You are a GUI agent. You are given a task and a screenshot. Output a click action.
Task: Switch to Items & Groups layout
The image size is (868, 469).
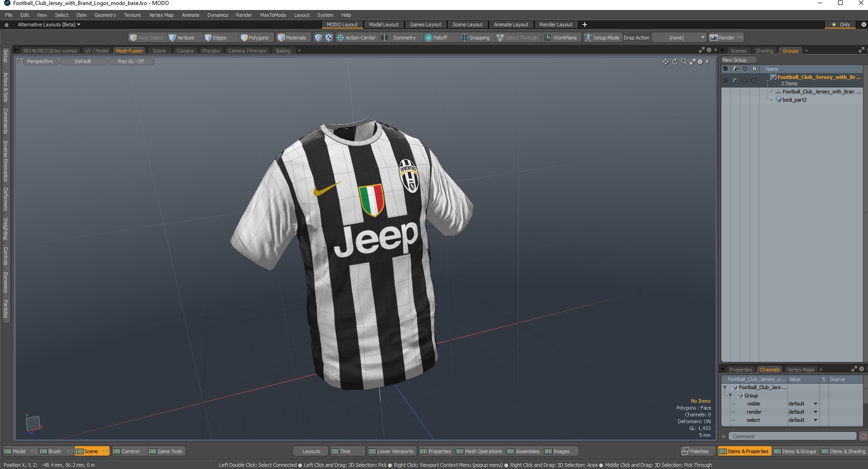pyautogui.click(x=794, y=451)
